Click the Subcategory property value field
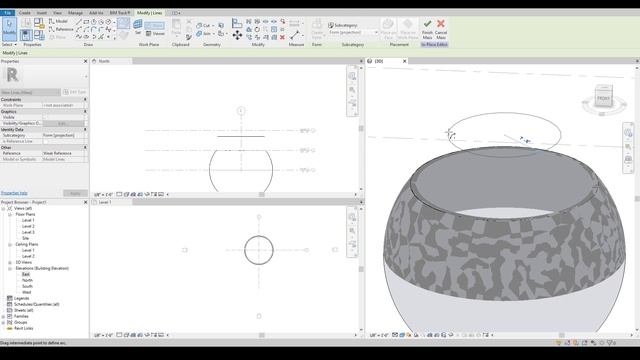Image resolution: width=640 pixels, height=360 pixels. click(x=63, y=135)
